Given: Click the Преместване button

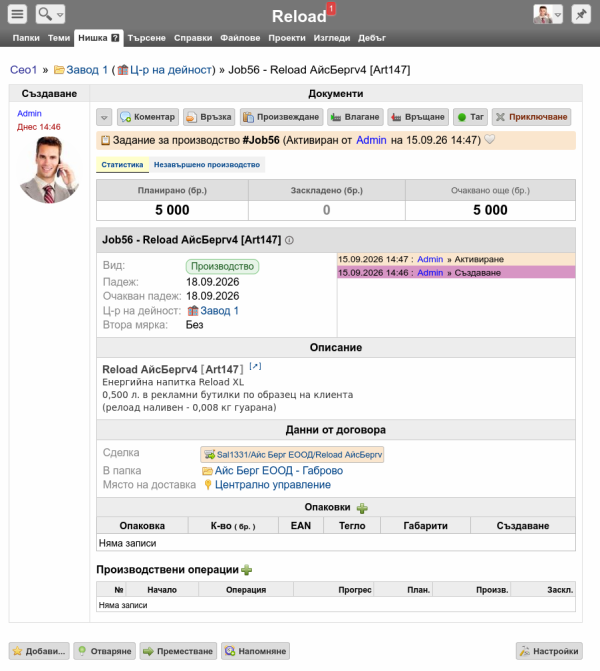Looking at the screenshot, I should coord(178,651).
